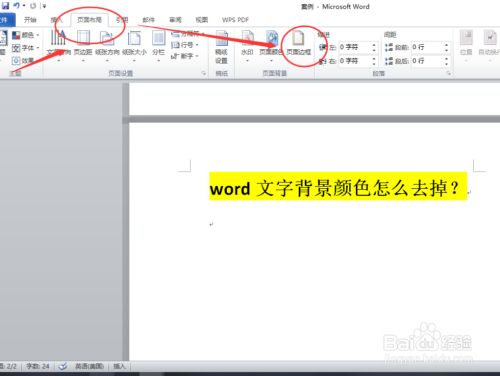The width and height of the screenshot is (500, 376).
Task: Decrease right indent using down spinner
Action: pyautogui.click(x=374, y=64)
